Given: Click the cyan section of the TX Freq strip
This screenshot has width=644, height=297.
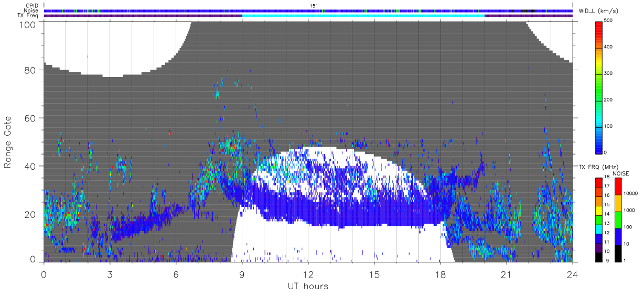Looking at the screenshot, I should (363, 16).
